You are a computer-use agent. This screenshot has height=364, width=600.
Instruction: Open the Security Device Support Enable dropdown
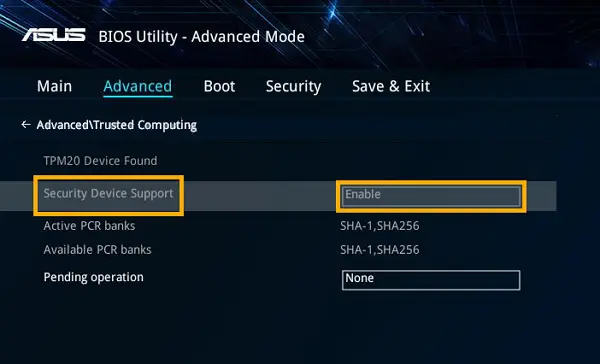(431, 196)
